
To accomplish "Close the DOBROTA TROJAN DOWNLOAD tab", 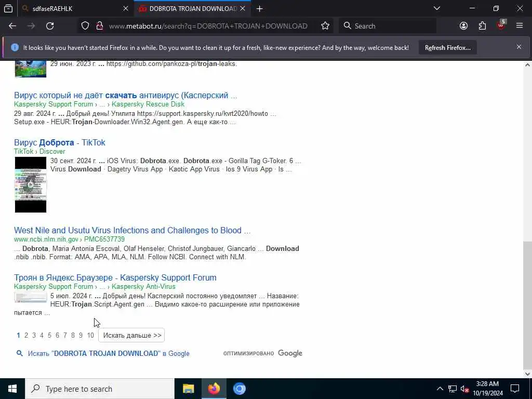I will pyautogui.click(x=243, y=8).
